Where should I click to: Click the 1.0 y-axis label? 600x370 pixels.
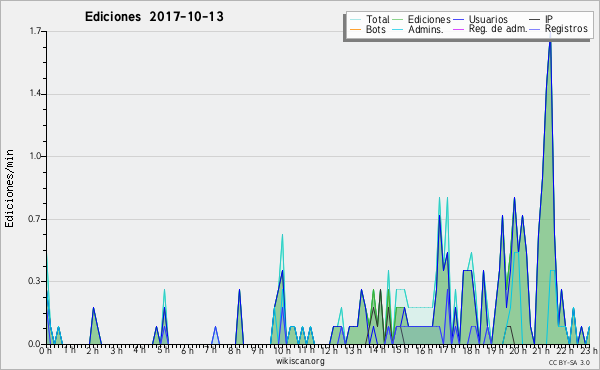35,156
